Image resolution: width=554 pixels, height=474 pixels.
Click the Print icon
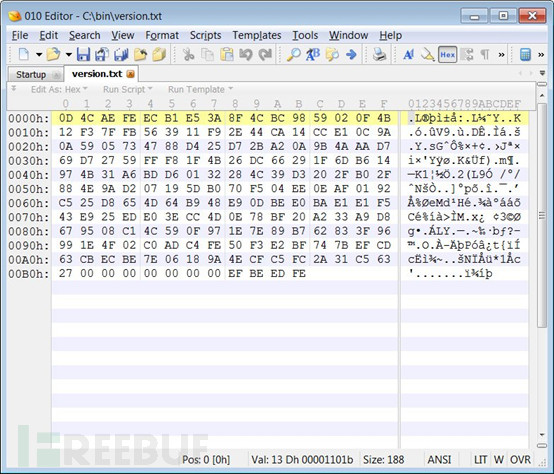(379, 54)
